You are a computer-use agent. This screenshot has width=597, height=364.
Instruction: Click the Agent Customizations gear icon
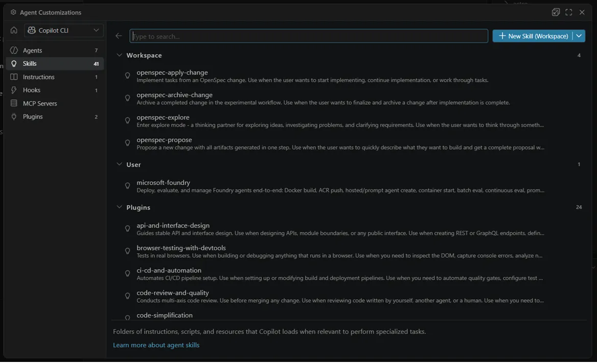tap(13, 12)
